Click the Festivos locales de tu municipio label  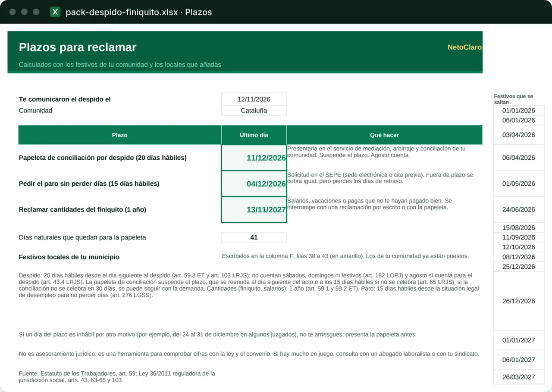(x=69, y=257)
